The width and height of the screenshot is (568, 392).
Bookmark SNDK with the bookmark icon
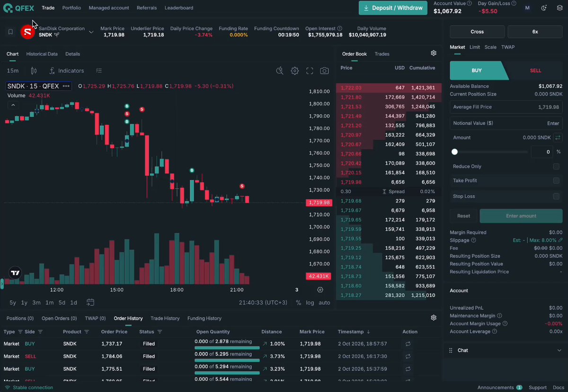pyautogui.click(x=10, y=32)
